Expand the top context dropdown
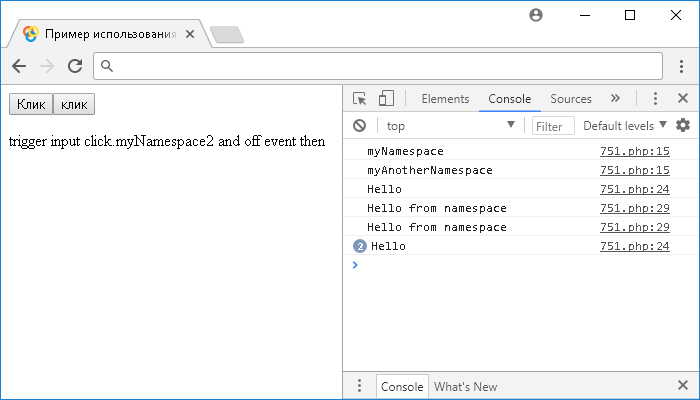Image resolution: width=700 pixels, height=400 pixels. point(450,126)
